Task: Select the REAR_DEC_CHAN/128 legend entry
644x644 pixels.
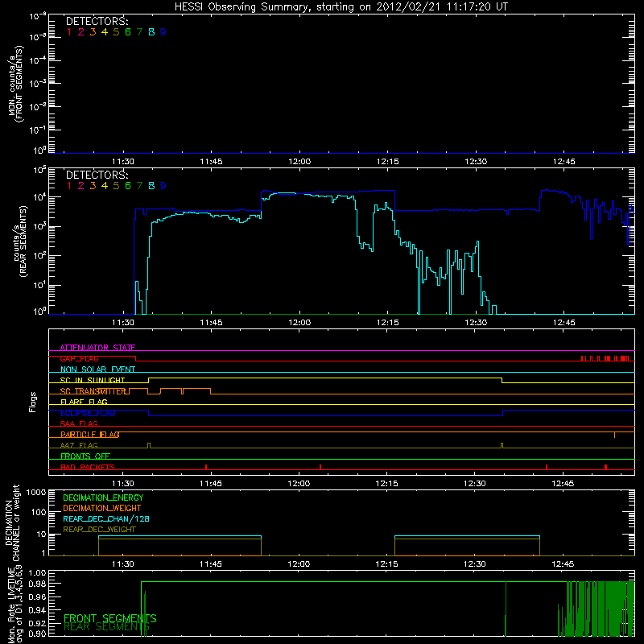Action: (106, 519)
